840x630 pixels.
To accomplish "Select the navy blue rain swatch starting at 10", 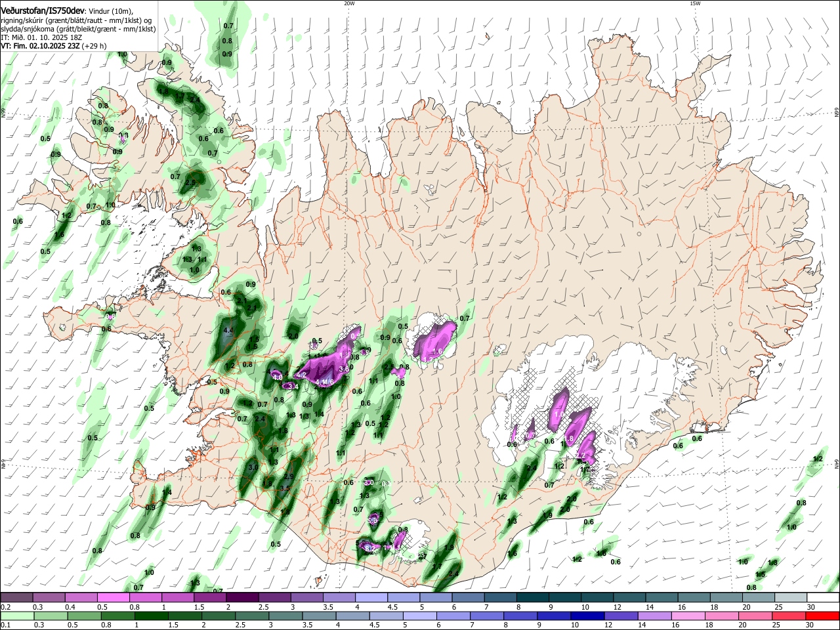I will pos(587,616).
